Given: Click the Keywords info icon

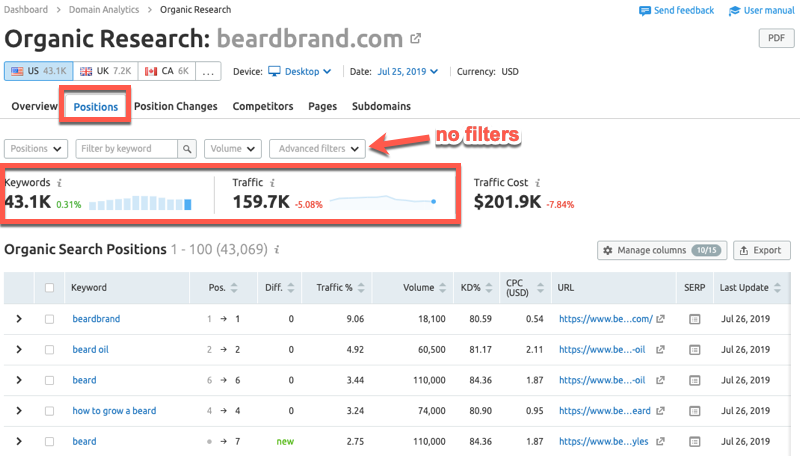Looking at the screenshot, I should 60,183.
